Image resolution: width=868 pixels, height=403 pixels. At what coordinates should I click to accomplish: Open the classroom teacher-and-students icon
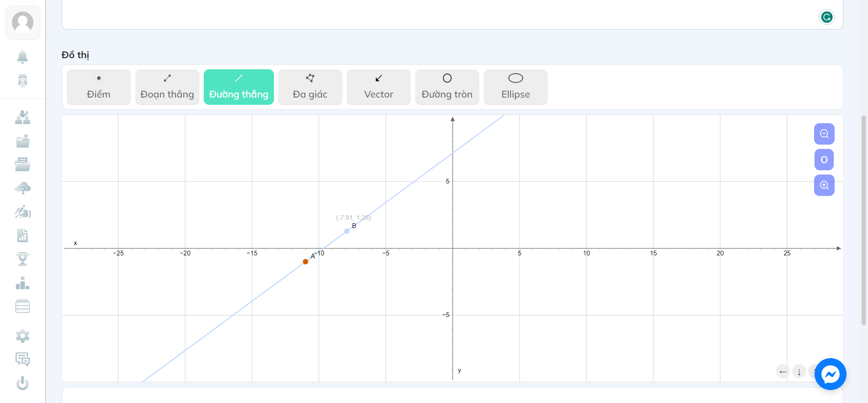[23, 117]
